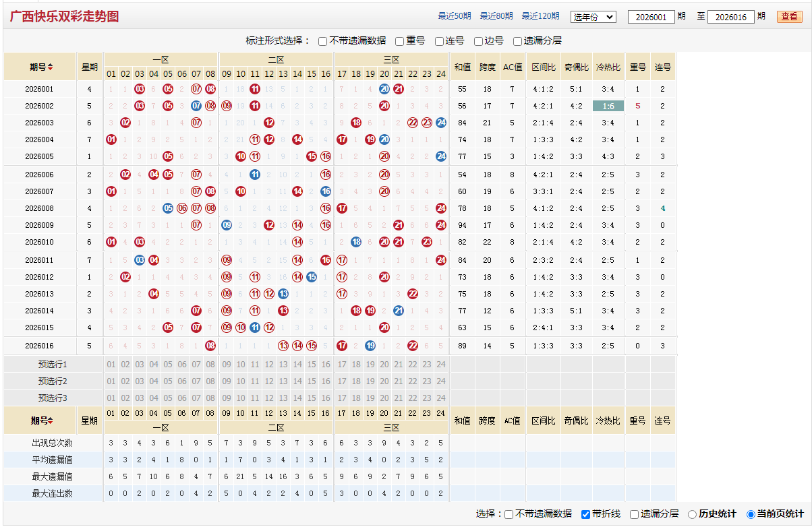Select blue ball 09 in issue 2026009
This screenshot has width=812, height=529.
227,225
